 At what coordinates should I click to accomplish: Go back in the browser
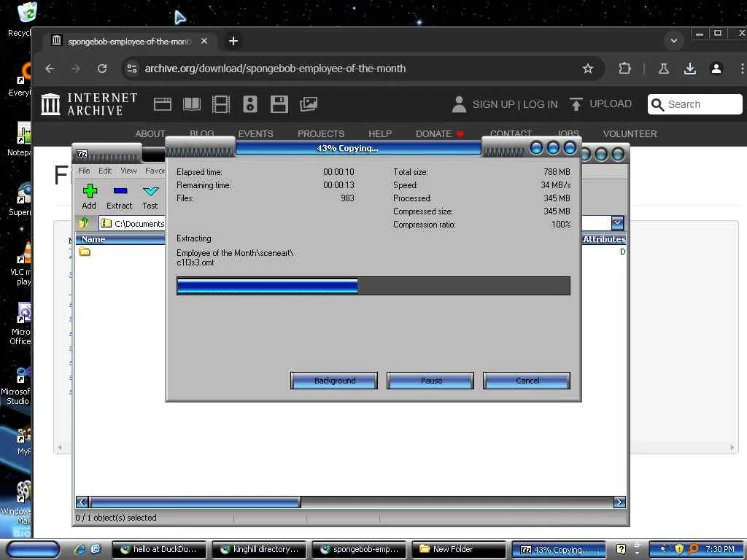[x=50, y=69]
